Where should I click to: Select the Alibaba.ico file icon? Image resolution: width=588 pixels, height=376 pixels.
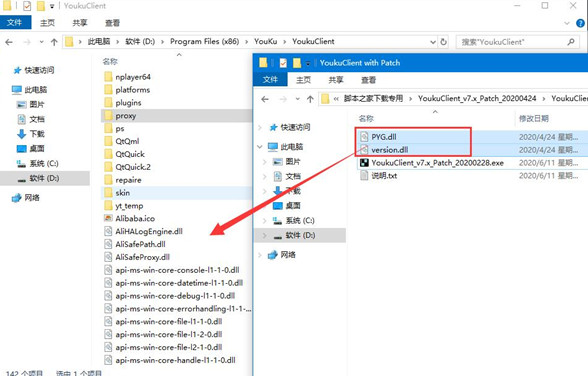point(108,218)
